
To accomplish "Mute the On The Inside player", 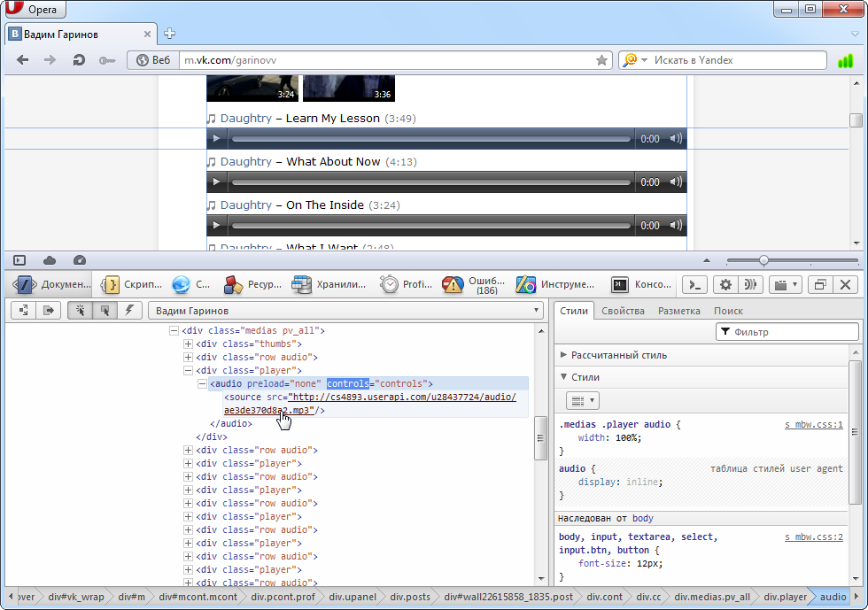I will 675,225.
